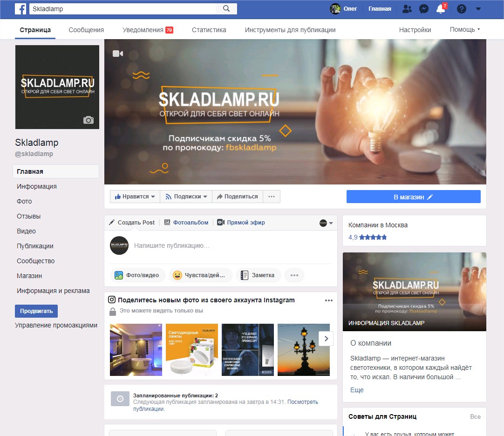Screen dimensions: 504x436
Task: Switch to the Страница tab
Action: pos(35,30)
